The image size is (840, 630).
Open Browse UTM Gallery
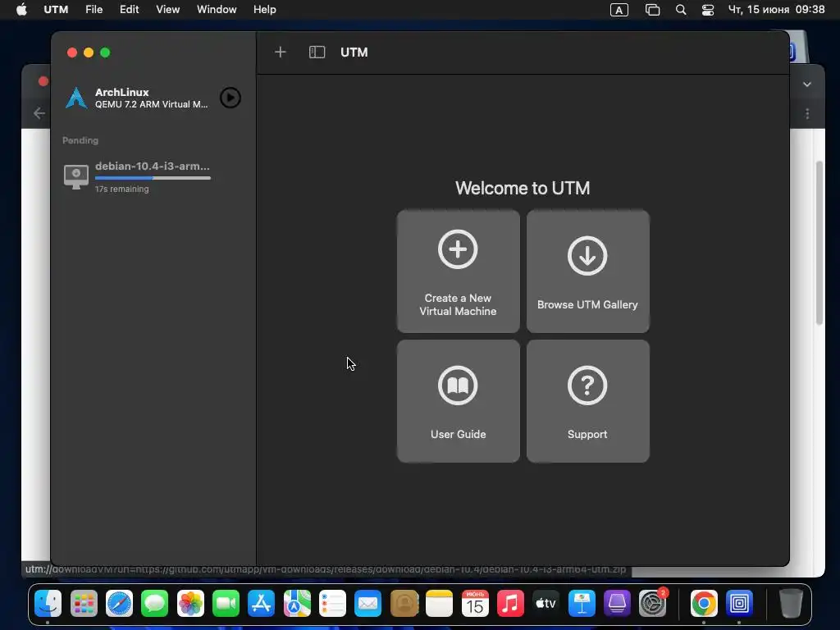pos(587,271)
